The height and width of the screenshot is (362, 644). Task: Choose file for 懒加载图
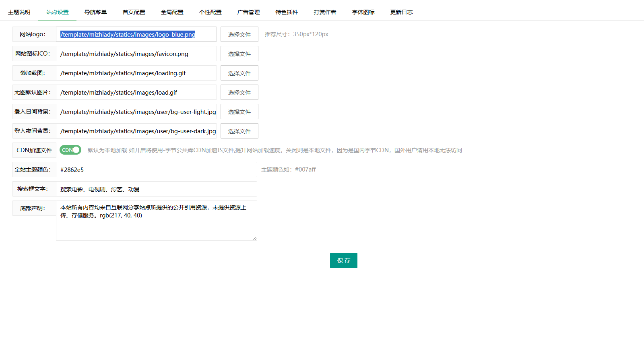coord(239,73)
